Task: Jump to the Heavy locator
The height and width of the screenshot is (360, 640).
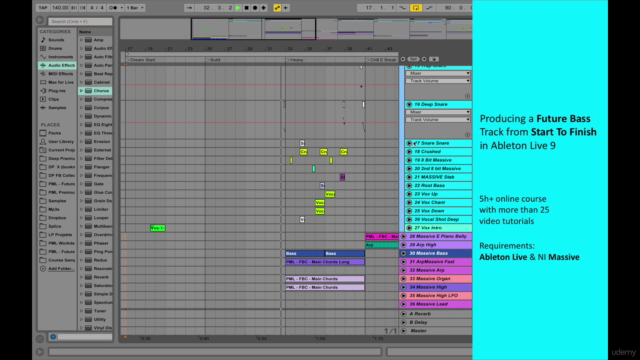Action: (295, 60)
